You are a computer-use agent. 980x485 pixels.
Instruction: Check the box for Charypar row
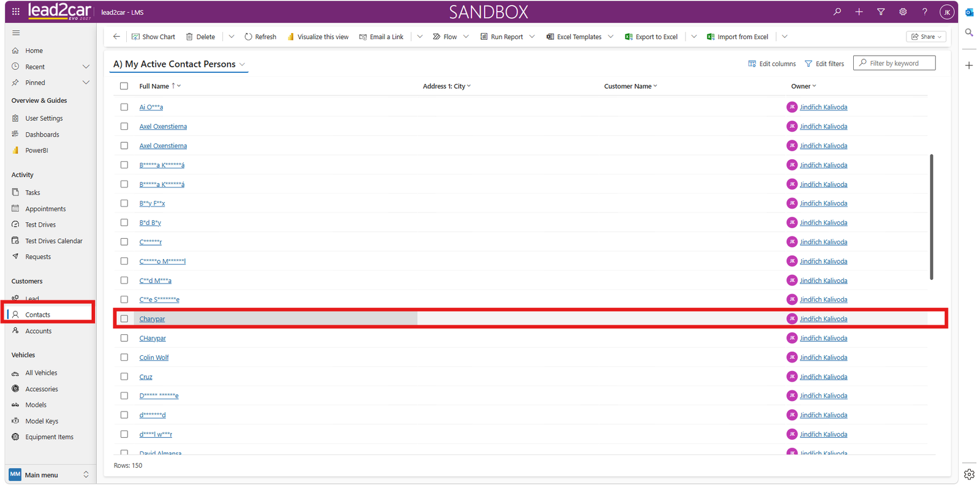pos(124,319)
